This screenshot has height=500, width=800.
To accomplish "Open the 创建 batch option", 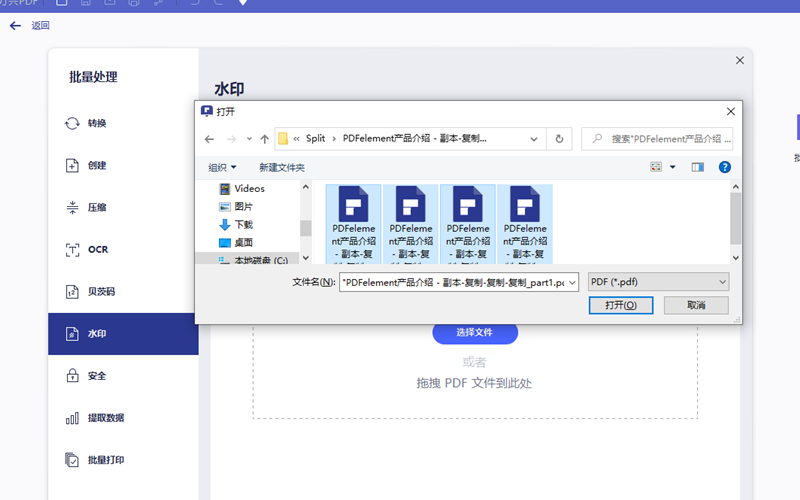I will pyautogui.click(x=123, y=165).
